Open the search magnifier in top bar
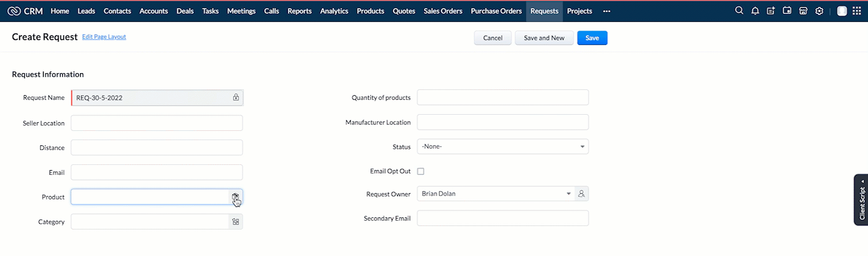This screenshot has height=256, width=868. click(x=739, y=11)
